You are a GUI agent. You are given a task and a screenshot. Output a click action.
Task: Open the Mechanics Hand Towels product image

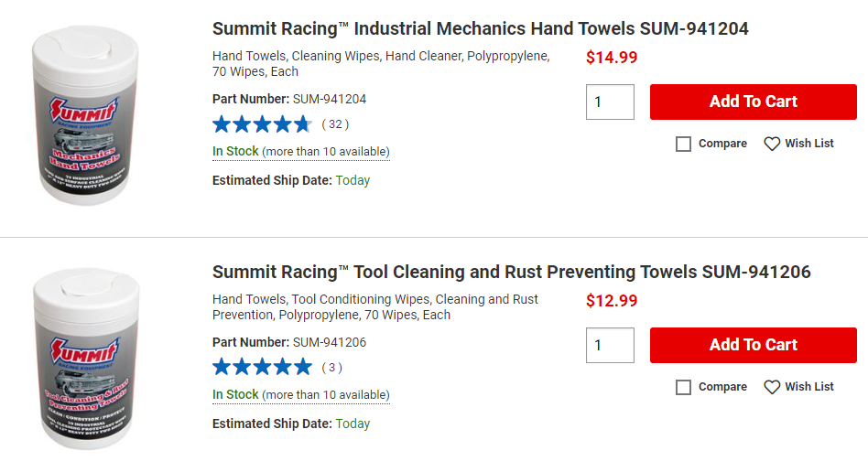85,115
